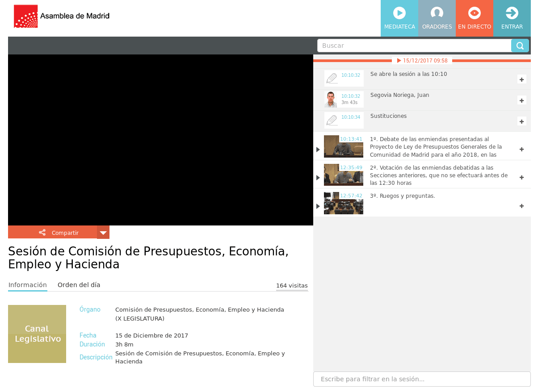Focus the session filter text field

click(422, 379)
